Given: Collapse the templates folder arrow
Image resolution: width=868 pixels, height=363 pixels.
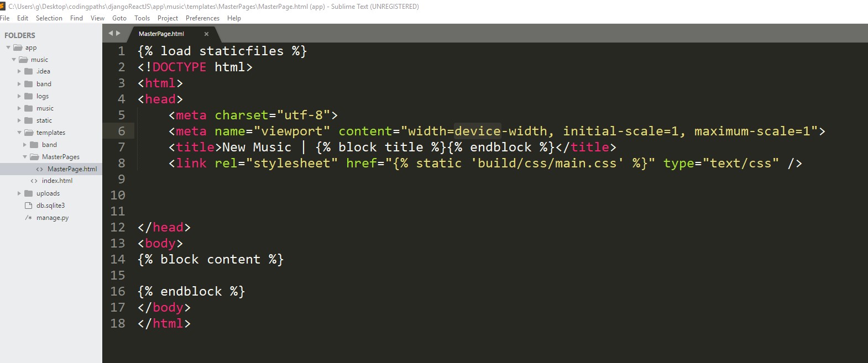Looking at the screenshot, I should (19, 133).
